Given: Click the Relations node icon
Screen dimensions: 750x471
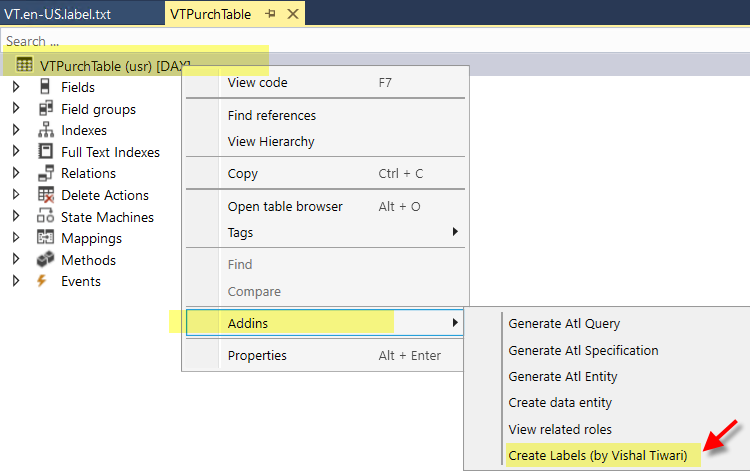Looking at the screenshot, I should [46, 173].
